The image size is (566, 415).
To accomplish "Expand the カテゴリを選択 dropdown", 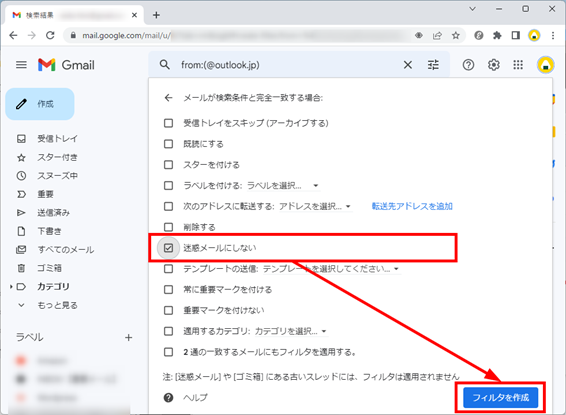I will [x=291, y=331].
